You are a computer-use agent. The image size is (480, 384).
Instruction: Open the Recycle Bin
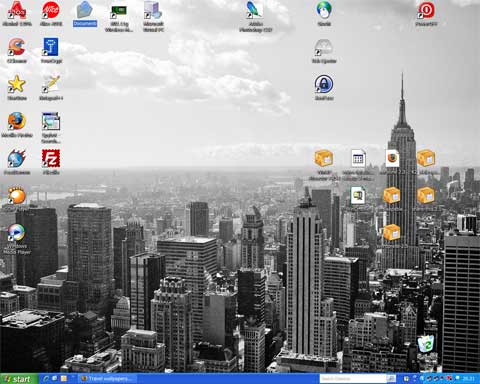point(426,344)
